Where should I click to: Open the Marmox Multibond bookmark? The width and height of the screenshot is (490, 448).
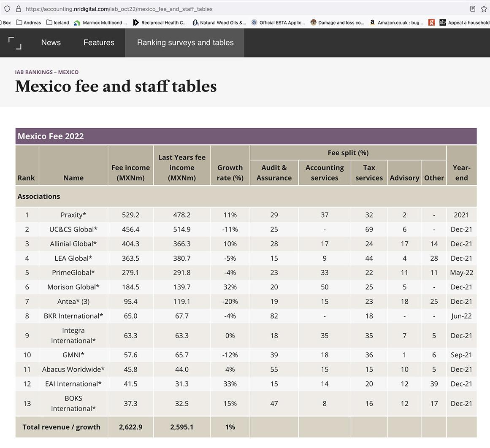100,23
